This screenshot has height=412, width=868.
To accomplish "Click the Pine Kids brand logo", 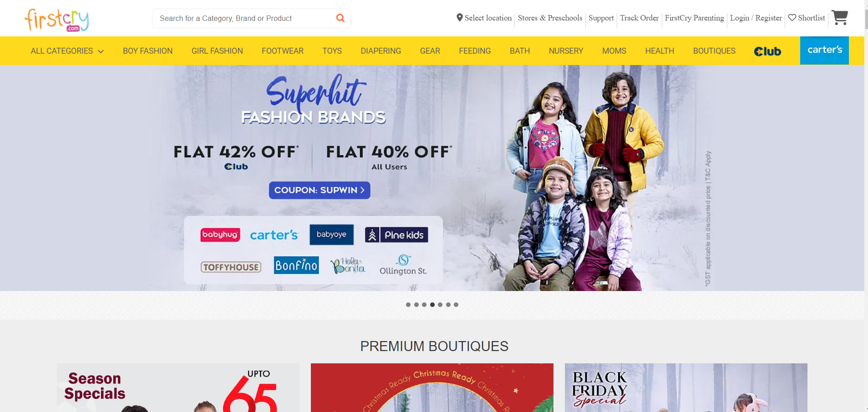I will click(396, 235).
